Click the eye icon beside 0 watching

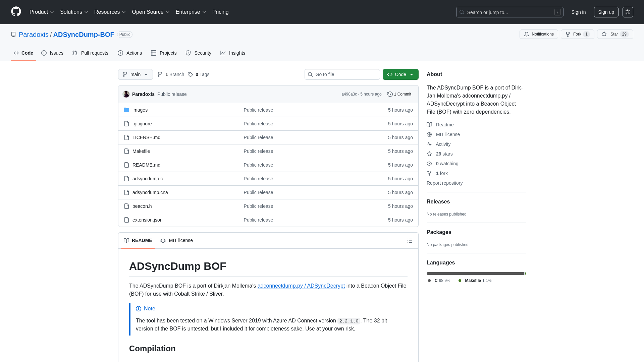[x=429, y=164]
